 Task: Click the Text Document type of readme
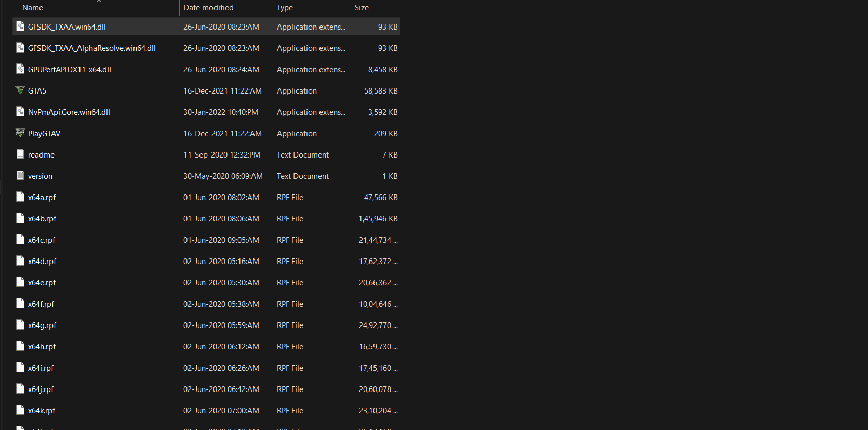click(303, 155)
